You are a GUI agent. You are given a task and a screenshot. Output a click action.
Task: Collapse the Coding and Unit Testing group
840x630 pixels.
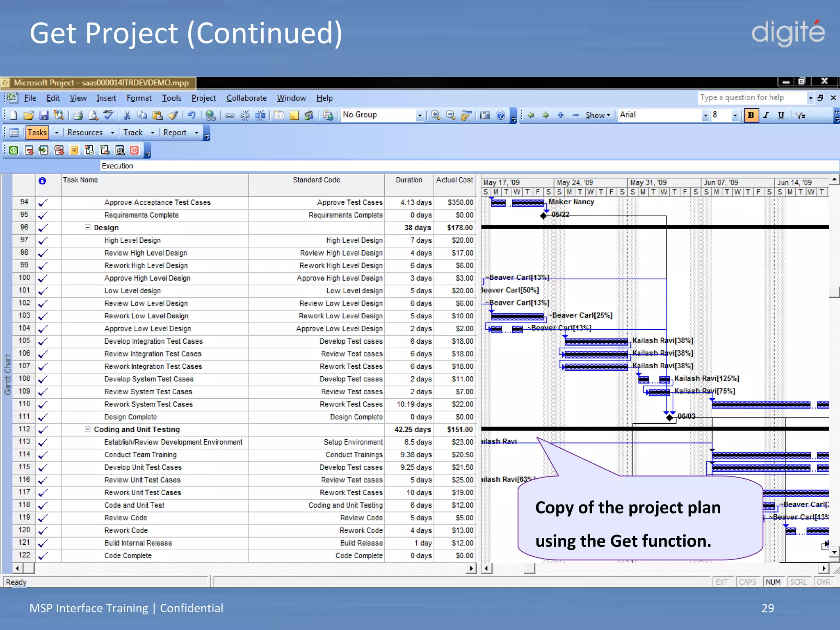87,429
